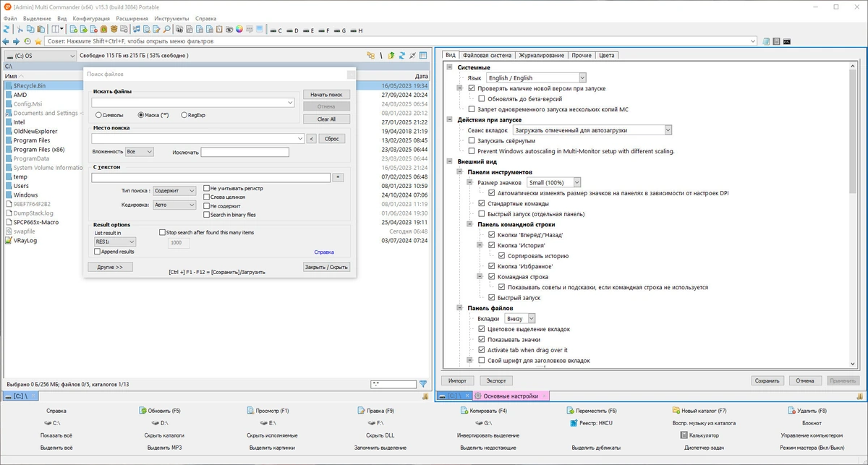Click the music note toolbar icon

tap(136, 30)
